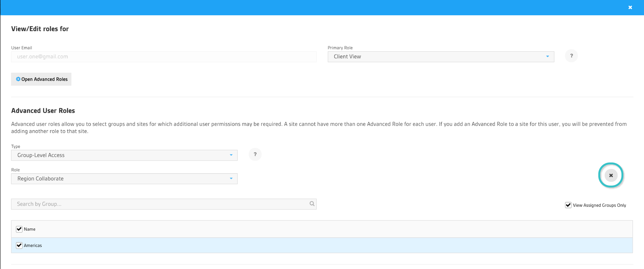Close the roles dialog with the top X
The height and width of the screenshot is (269, 644).
[x=630, y=7]
